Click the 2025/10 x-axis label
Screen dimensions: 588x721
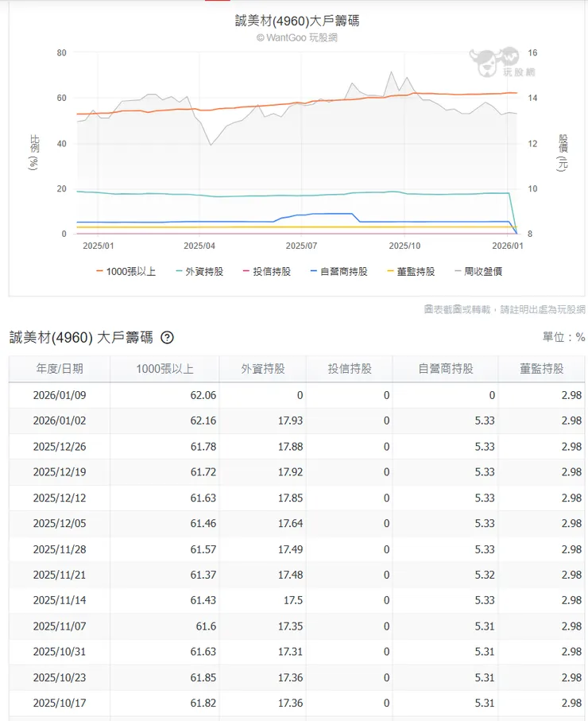[404, 246]
